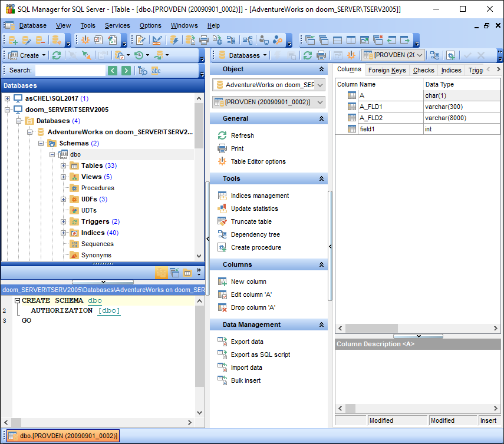Screen dimensions: 504x444
Task: Click the printer icon in table editor toolbar
Action: click(321, 55)
